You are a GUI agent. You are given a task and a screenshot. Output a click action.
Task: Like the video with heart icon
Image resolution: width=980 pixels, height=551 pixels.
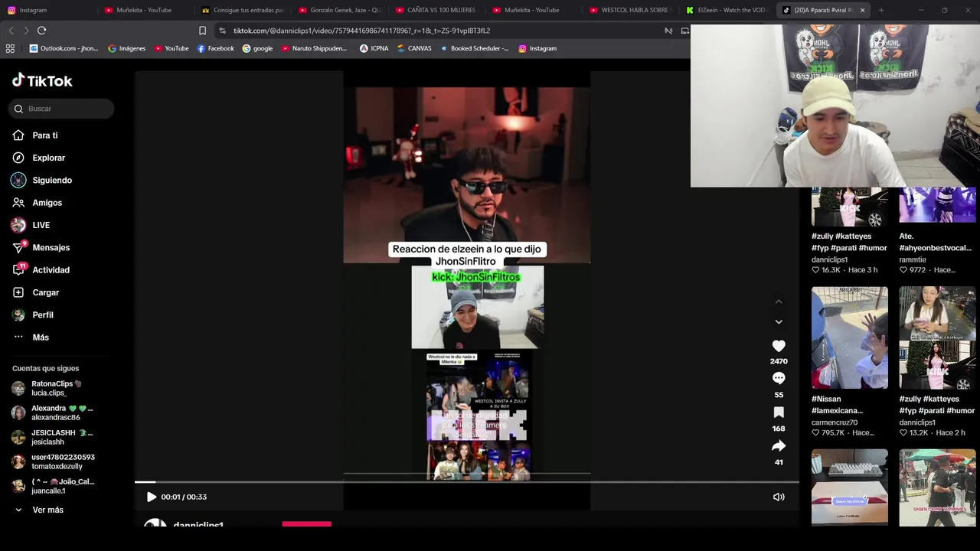[x=779, y=346]
